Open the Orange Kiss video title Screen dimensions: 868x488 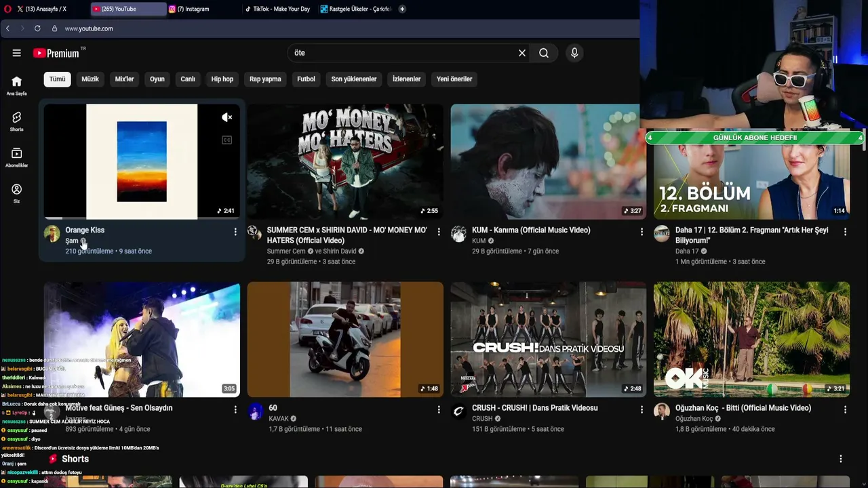coord(85,230)
